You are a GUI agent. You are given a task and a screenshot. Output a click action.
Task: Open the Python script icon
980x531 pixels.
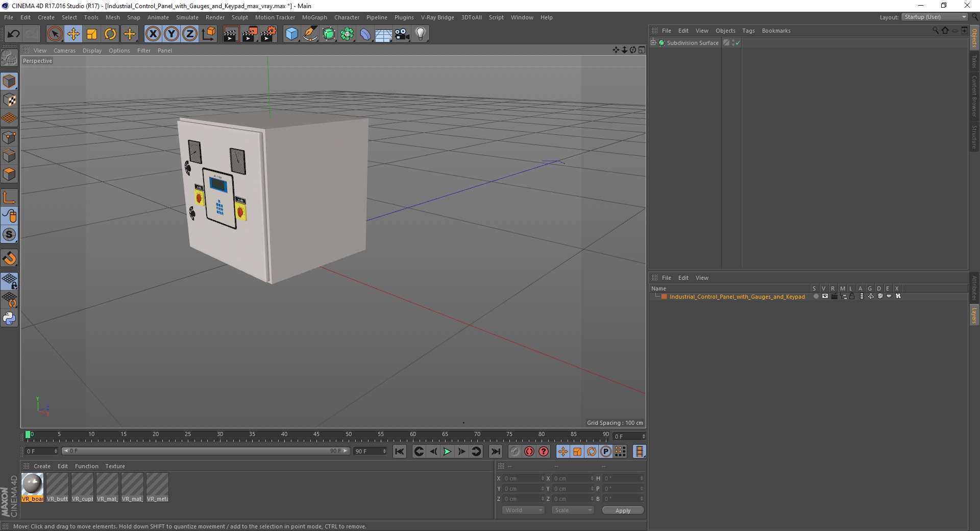[9, 319]
